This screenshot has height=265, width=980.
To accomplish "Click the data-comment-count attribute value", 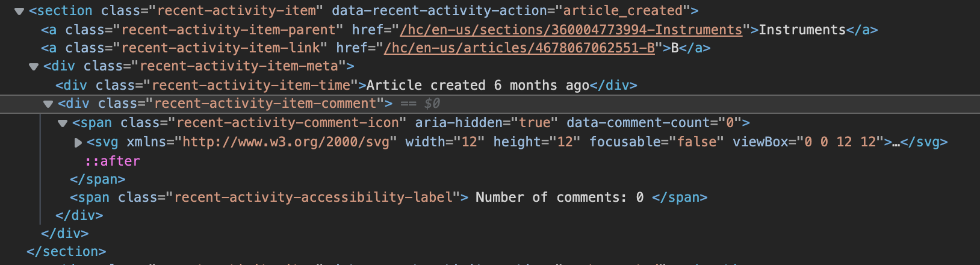I will (x=730, y=123).
